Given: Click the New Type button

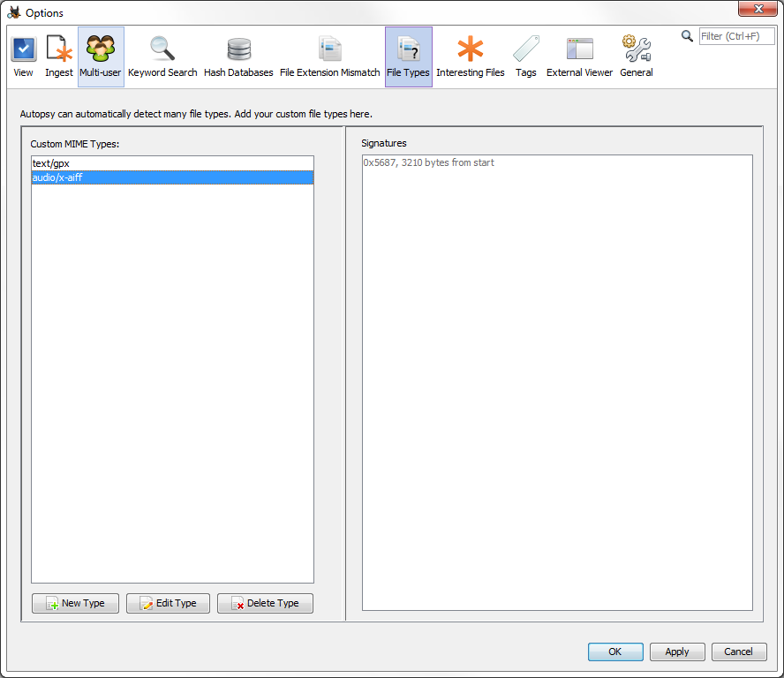Looking at the screenshot, I should [75, 603].
